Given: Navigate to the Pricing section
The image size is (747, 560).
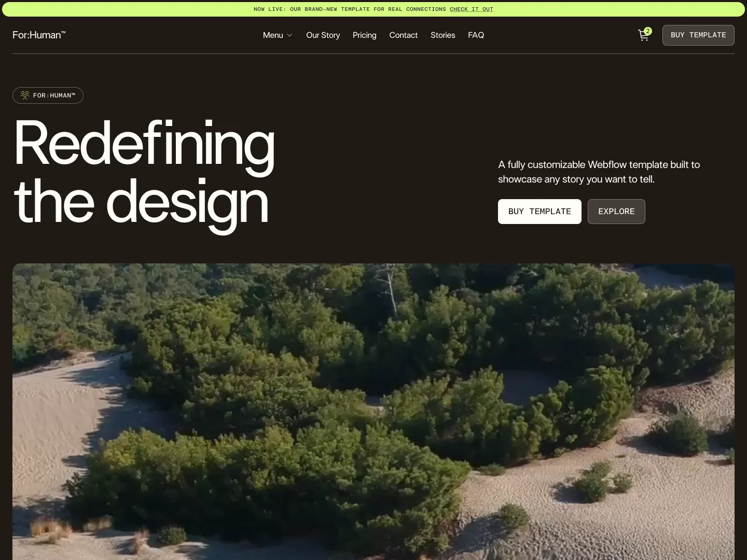Looking at the screenshot, I should (x=364, y=35).
